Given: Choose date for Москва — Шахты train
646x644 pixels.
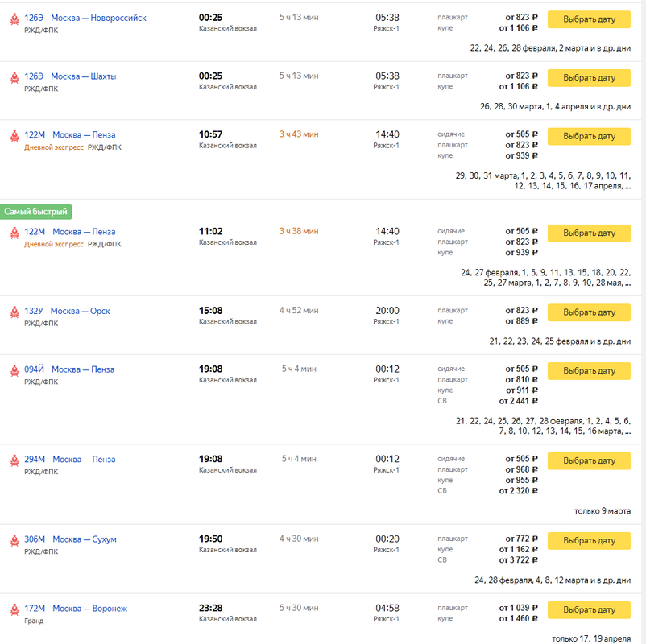Looking at the screenshot, I should point(589,78).
